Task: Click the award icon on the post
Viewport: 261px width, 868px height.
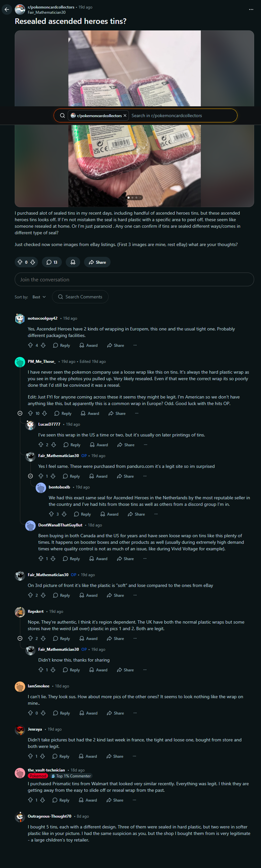Action: tap(73, 262)
